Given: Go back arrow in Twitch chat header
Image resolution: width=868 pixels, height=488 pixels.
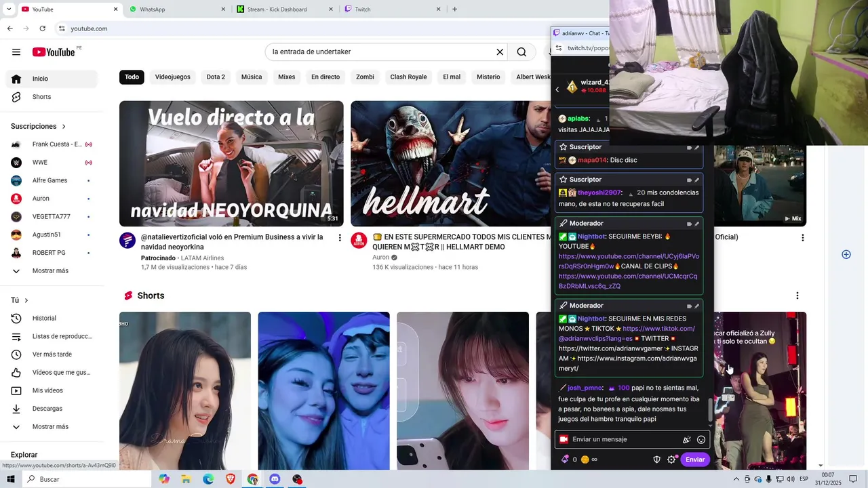Looking at the screenshot, I should [x=557, y=89].
